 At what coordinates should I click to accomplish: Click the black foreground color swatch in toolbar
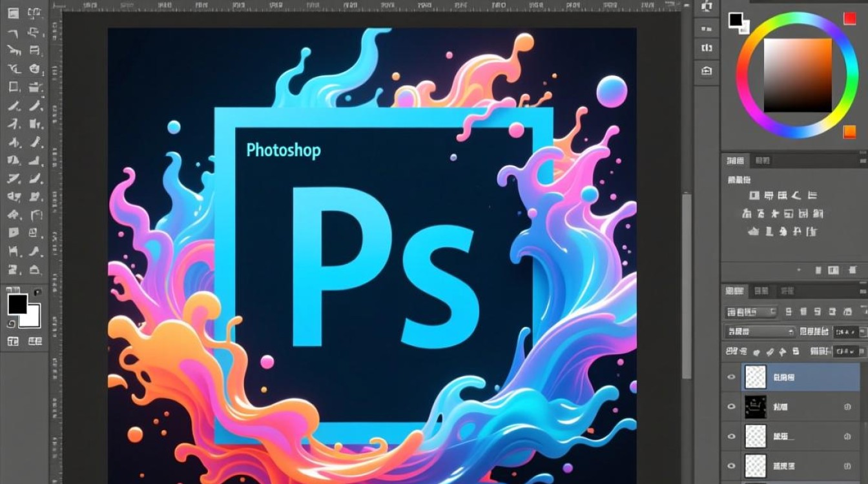17,303
